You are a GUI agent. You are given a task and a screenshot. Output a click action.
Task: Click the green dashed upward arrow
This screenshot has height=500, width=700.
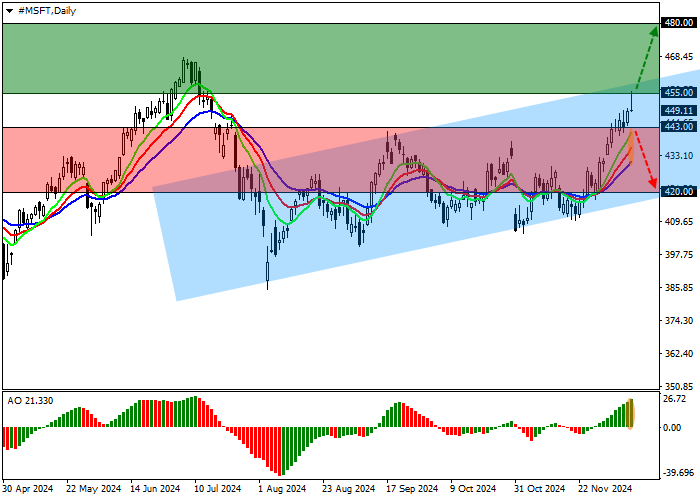(646, 58)
